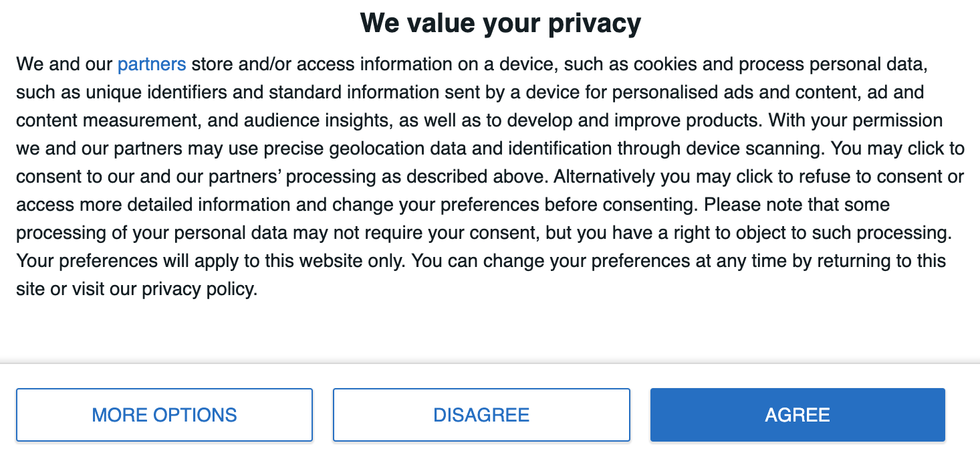Click the words "With your permission"
Screen dimensions: 980x451
(856, 120)
